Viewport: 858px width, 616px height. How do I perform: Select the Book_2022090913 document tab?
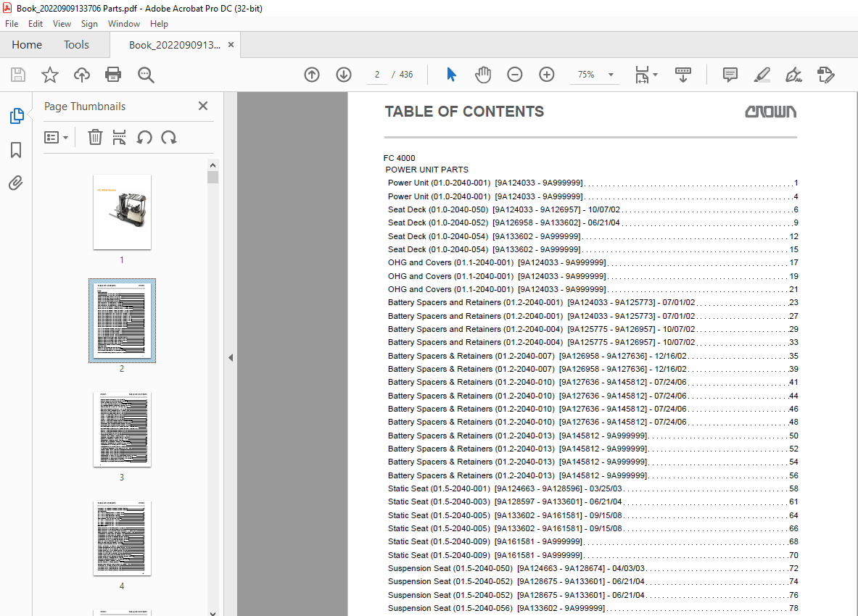pyautogui.click(x=175, y=45)
